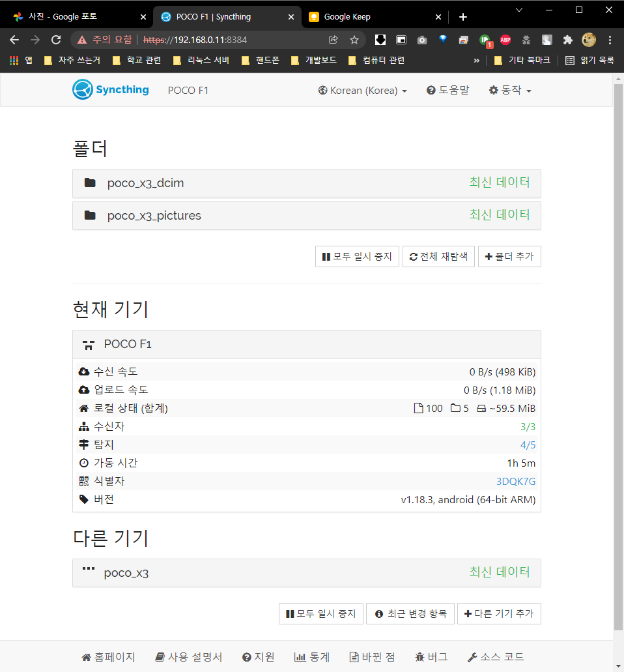Viewport: 624px width, 672px height.
Task: Expand the poco_x3_dcim folder row
Action: (307, 183)
